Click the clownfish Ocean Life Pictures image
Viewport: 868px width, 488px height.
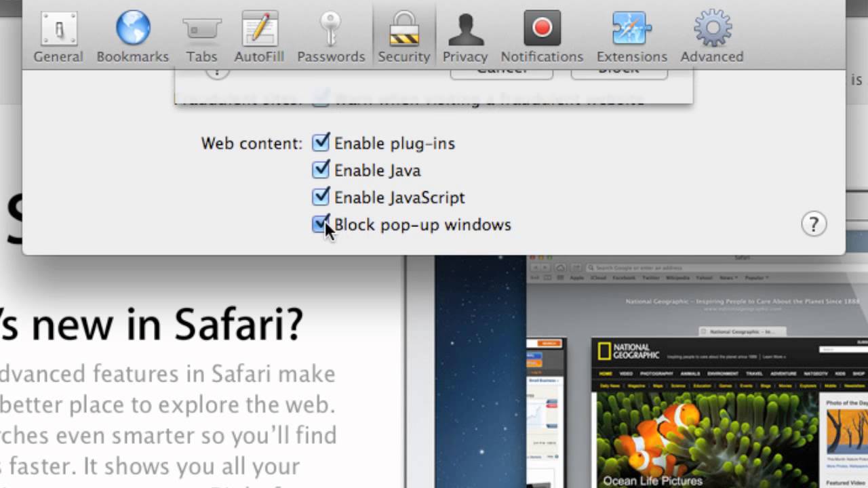pyautogui.click(x=705, y=439)
